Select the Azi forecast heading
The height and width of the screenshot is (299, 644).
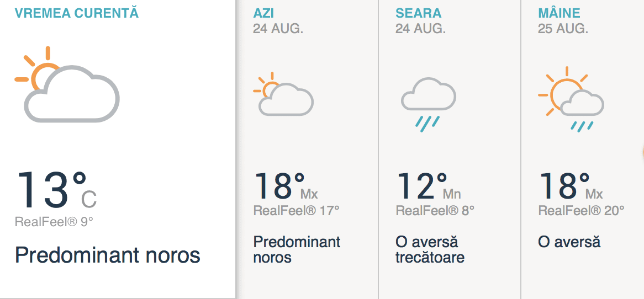coord(265,13)
